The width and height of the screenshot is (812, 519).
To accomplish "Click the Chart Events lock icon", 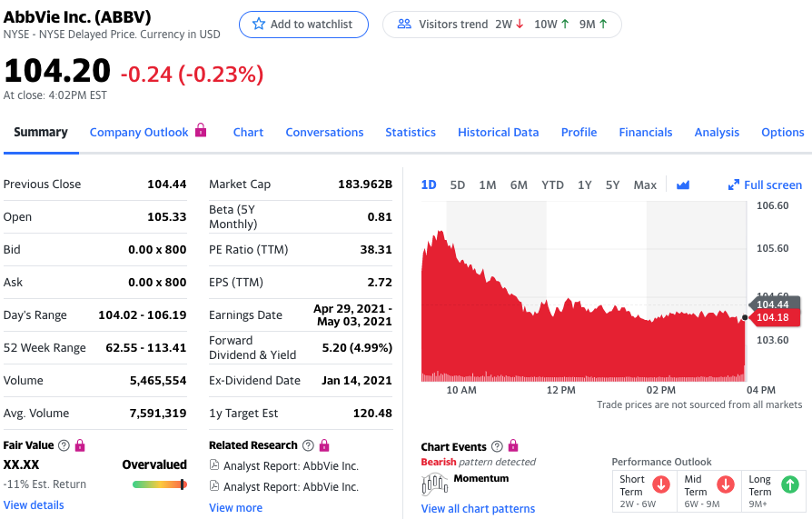I will (x=513, y=445).
